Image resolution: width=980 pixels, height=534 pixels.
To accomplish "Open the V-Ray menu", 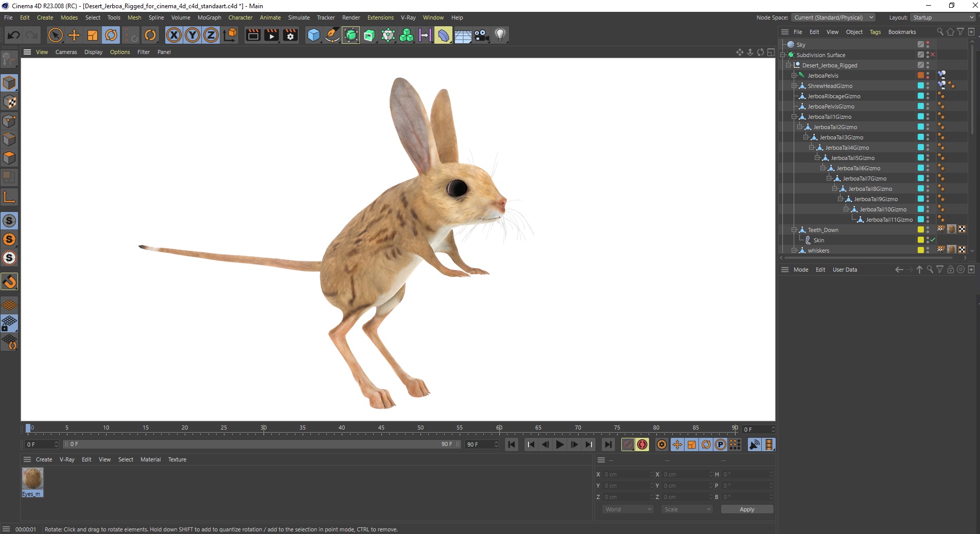I will click(408, 17).
